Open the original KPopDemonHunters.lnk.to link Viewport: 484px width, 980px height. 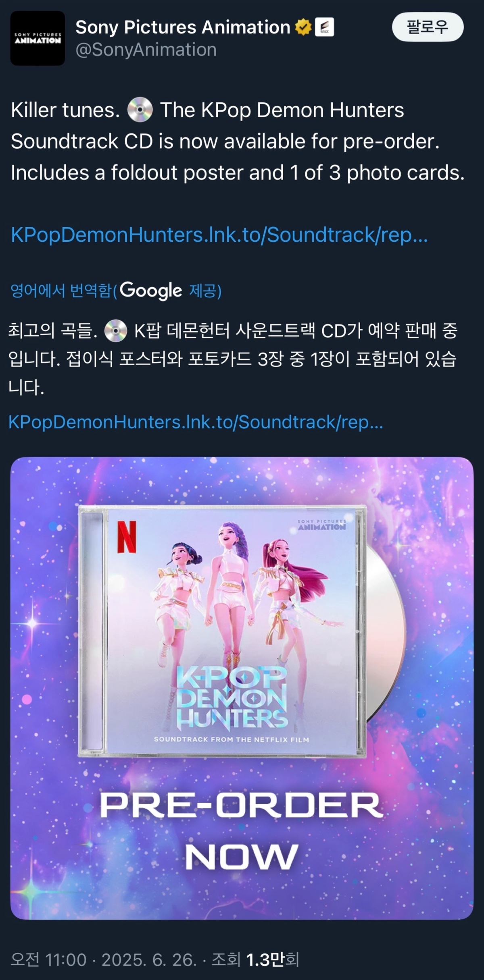[x=219, y=235]
